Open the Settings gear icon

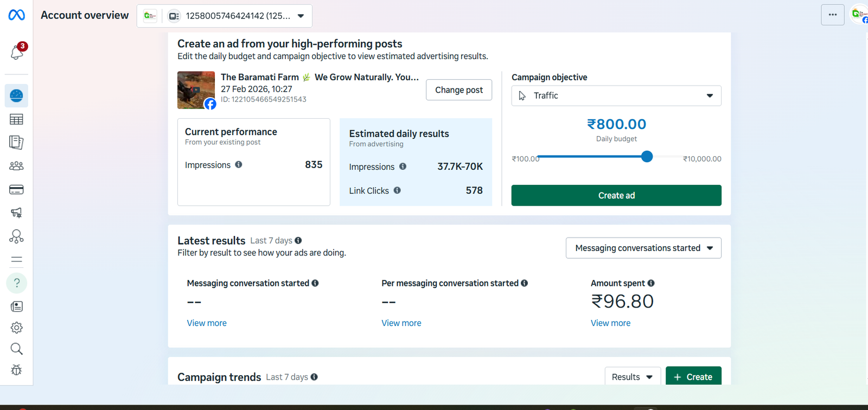tap(16, 328)
